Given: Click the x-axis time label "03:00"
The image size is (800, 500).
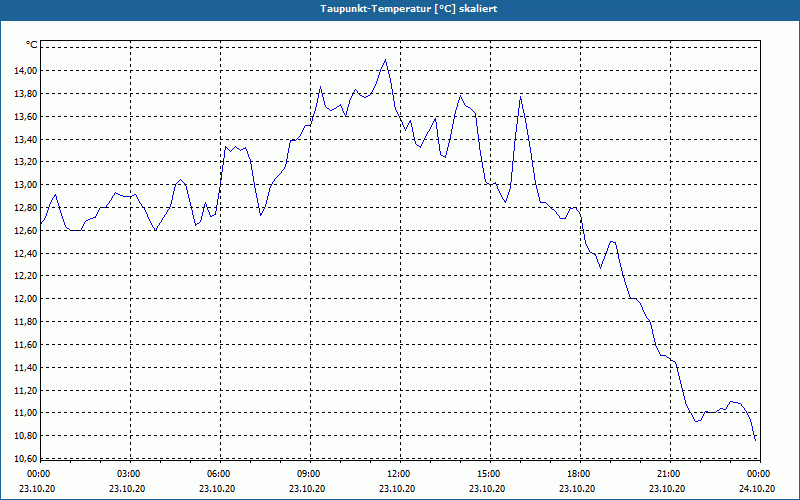Looking at the screenshot, I should click(128, 474).
